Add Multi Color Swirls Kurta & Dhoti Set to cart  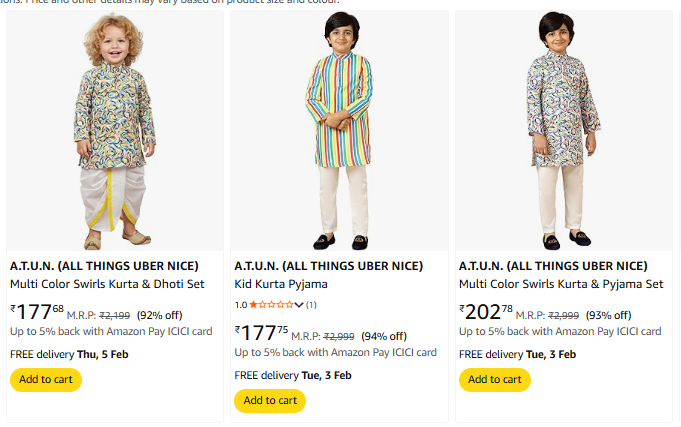(46, 380)
